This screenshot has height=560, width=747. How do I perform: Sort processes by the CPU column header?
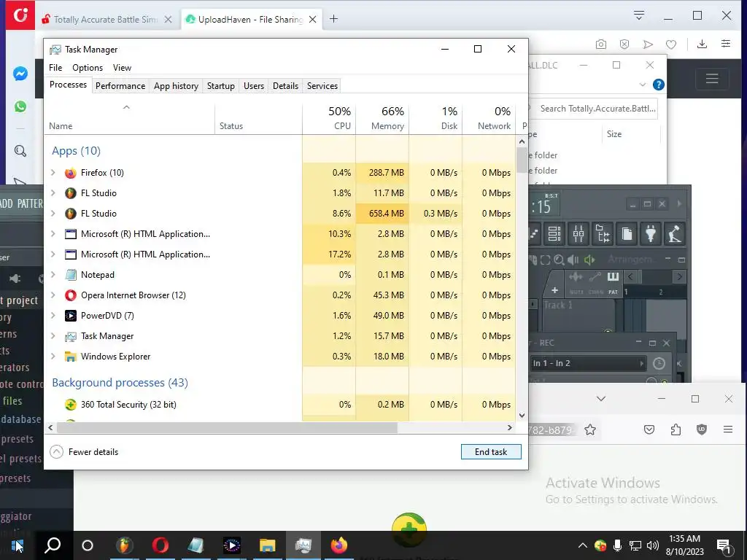pyautogui.click(x=329, y=118)
